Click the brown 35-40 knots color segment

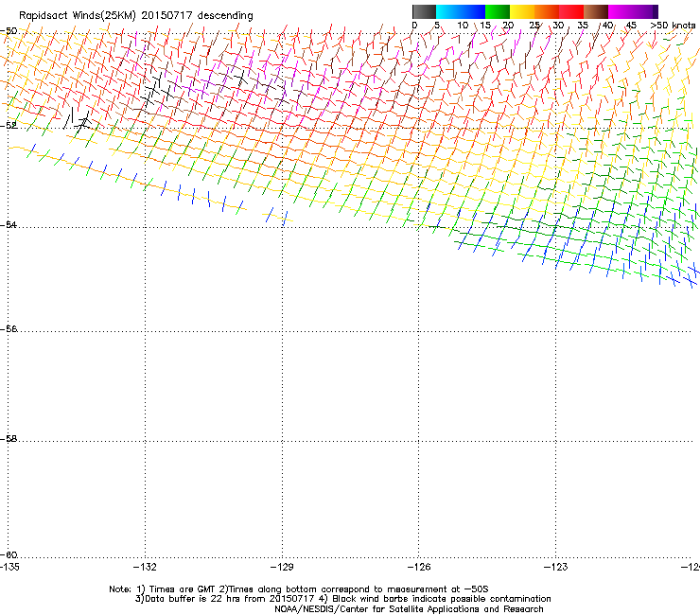tap(596, 11)
